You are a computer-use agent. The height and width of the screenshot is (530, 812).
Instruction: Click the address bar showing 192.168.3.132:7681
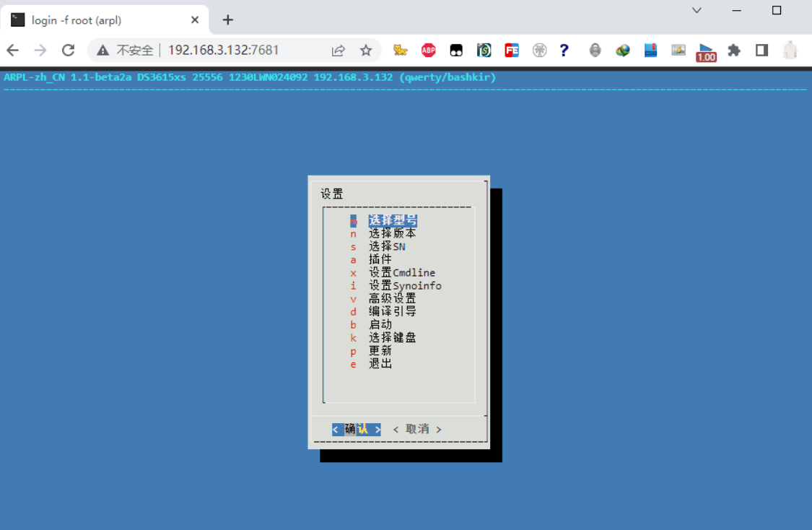coord(224,50)
